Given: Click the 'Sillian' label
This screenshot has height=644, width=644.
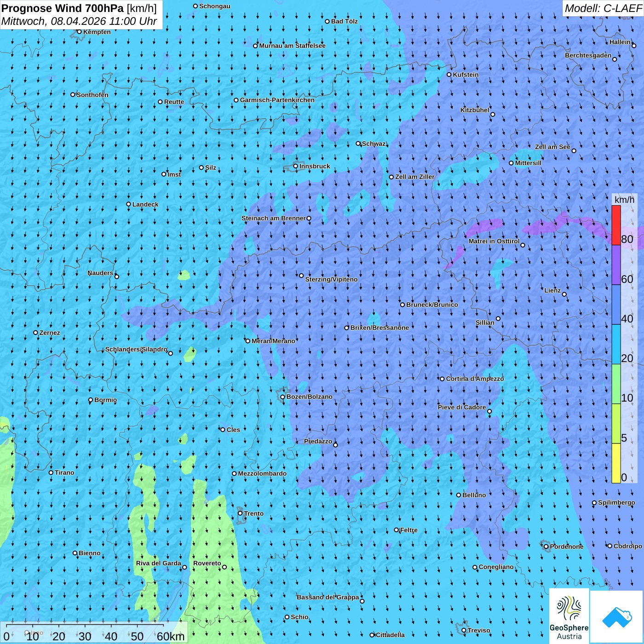Looking at the screenshot, I should tap(485, 322).
